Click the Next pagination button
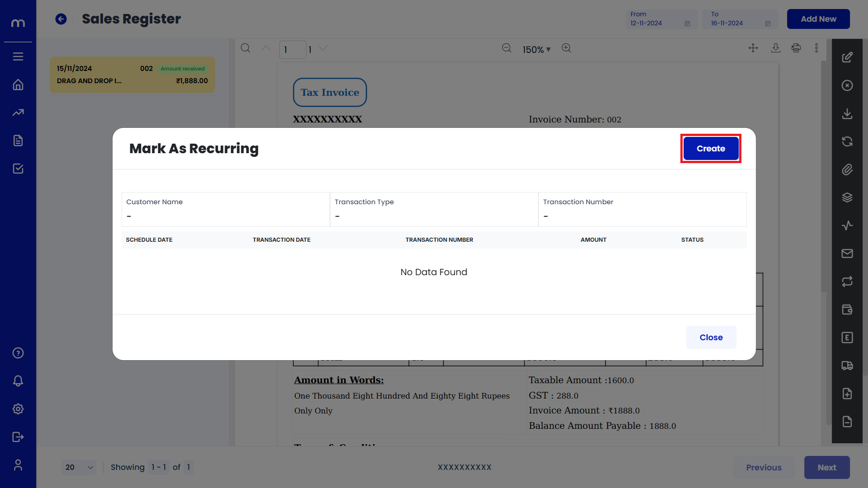Screen dimensions: 868x488 click(827, 467)
